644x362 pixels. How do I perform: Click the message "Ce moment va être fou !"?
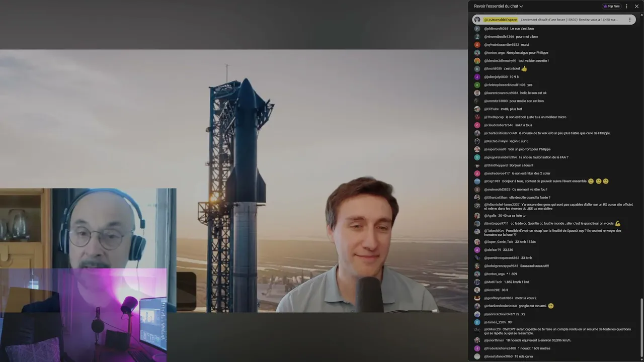pyautogui.click(x=529, y=190)
